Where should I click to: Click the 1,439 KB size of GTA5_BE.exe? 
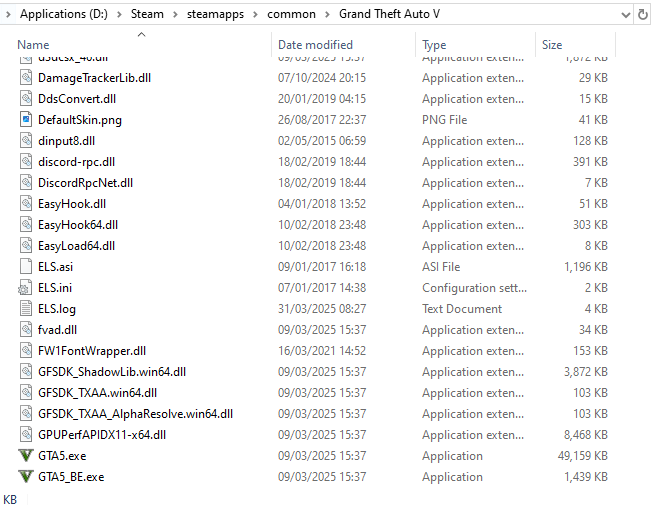tap(586, 477)
